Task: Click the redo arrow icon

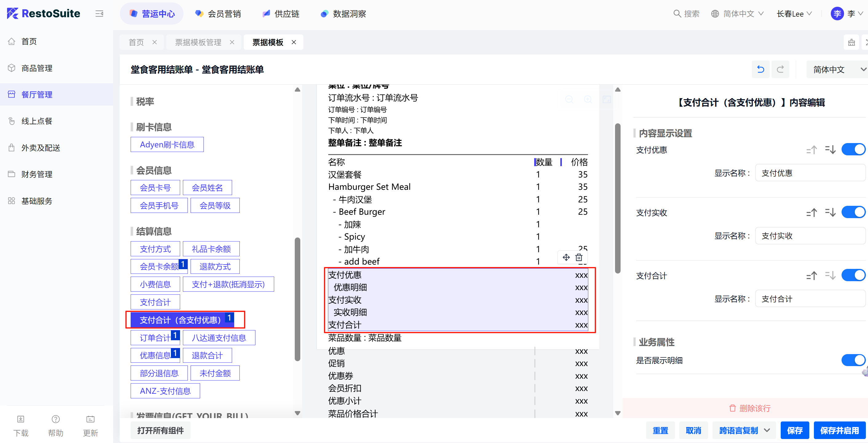Action: (x=780, y=70)
